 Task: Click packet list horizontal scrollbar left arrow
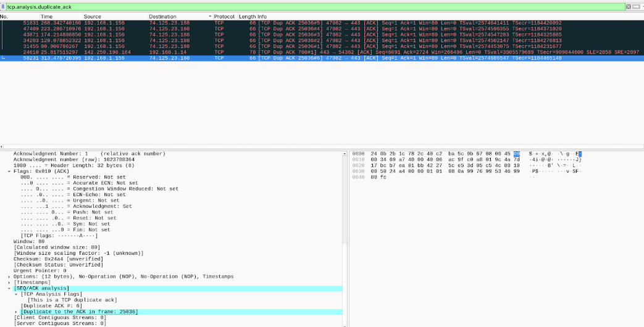click(x=2, y=146)
